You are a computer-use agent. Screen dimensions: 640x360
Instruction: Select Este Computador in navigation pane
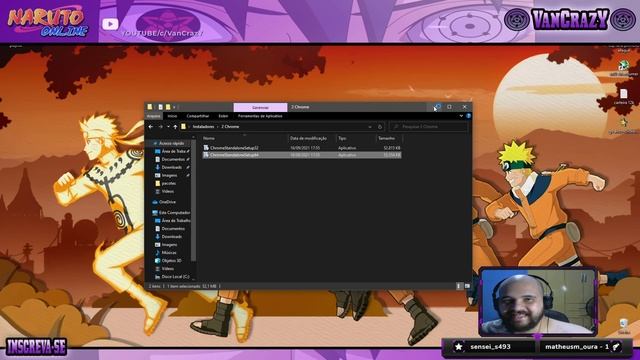click(174, 213)
